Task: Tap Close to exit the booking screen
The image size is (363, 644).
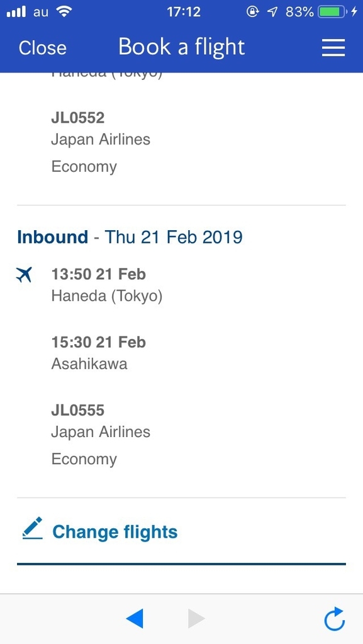Action: [x=42, y=48]
